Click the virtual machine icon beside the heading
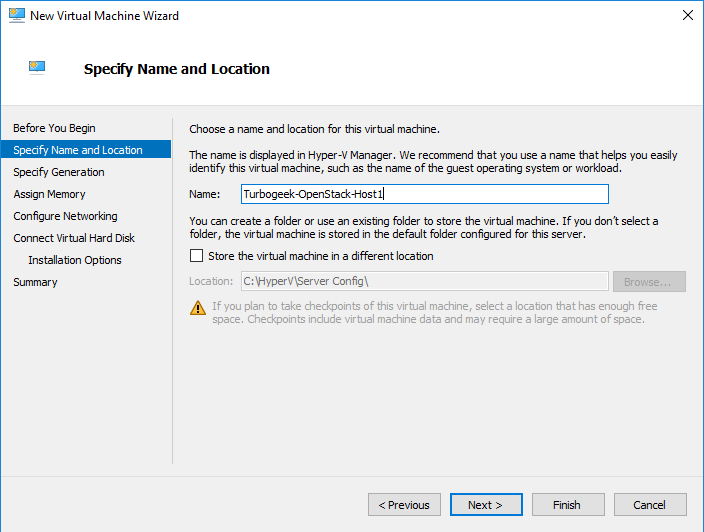 37,67
